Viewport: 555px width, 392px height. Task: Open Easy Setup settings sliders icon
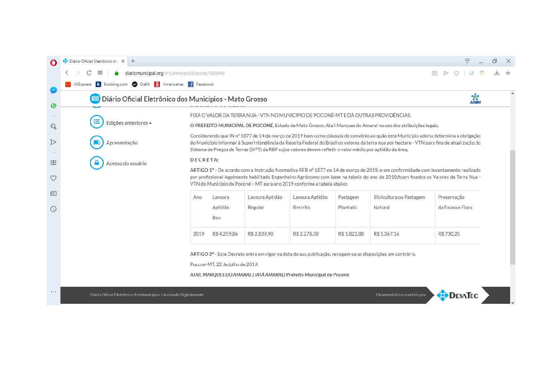508,73
